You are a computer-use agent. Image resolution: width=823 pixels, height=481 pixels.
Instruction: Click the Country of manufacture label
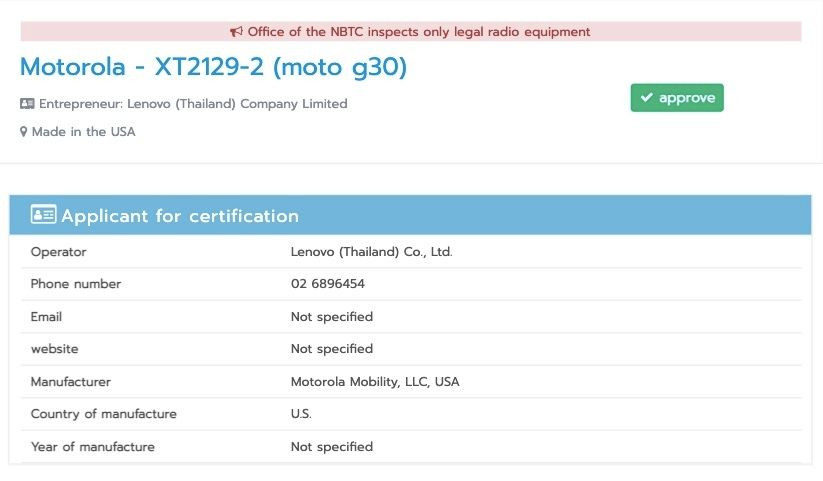103,414
